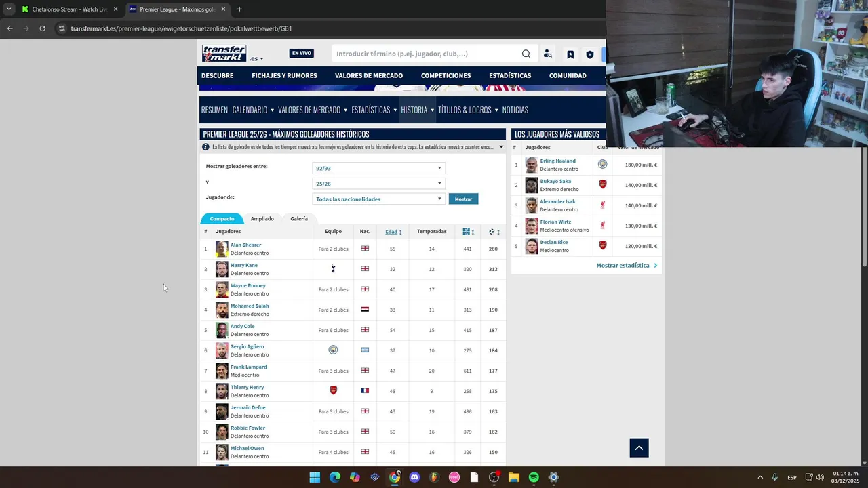
Task: Select the Compacto tab
Action: (x=222, y=218)
